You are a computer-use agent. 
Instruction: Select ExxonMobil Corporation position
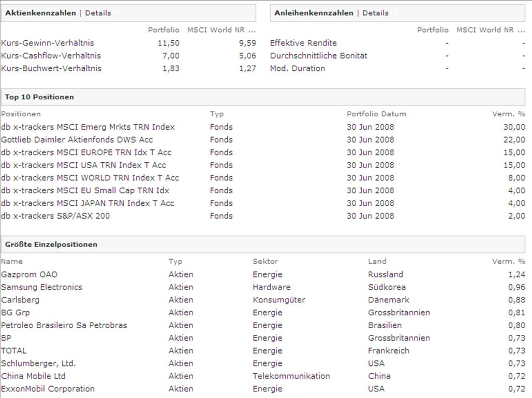[48, 389]
